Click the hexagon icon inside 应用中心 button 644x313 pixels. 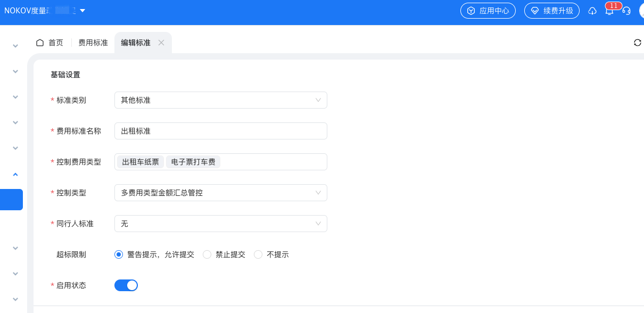coord(470,10)
